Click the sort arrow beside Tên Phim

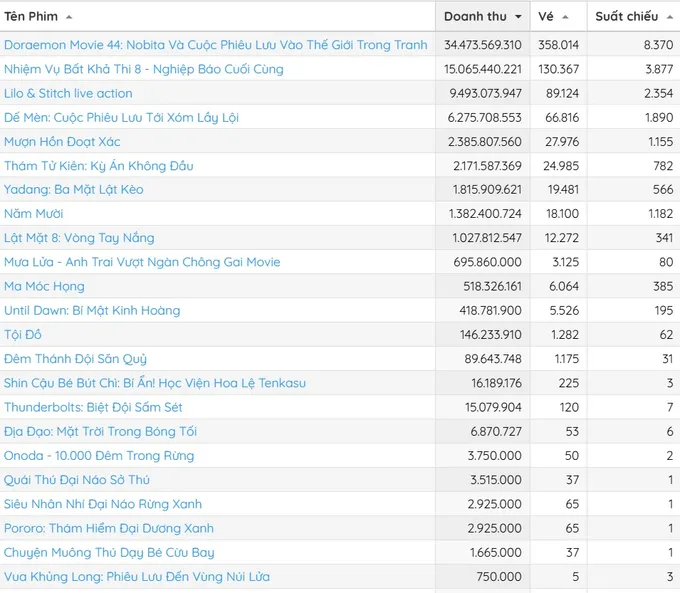[x=69, y=17]
